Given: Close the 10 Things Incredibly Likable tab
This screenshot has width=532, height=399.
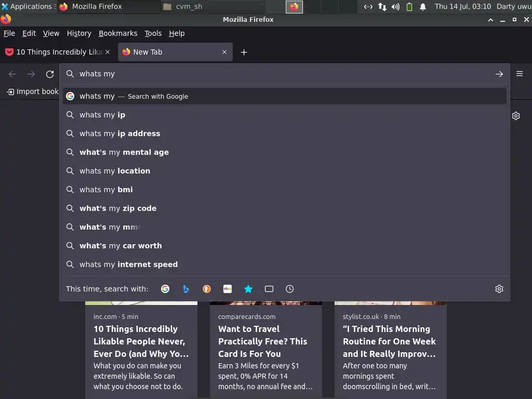Looking at the screenshot, I should pos(108,52).
